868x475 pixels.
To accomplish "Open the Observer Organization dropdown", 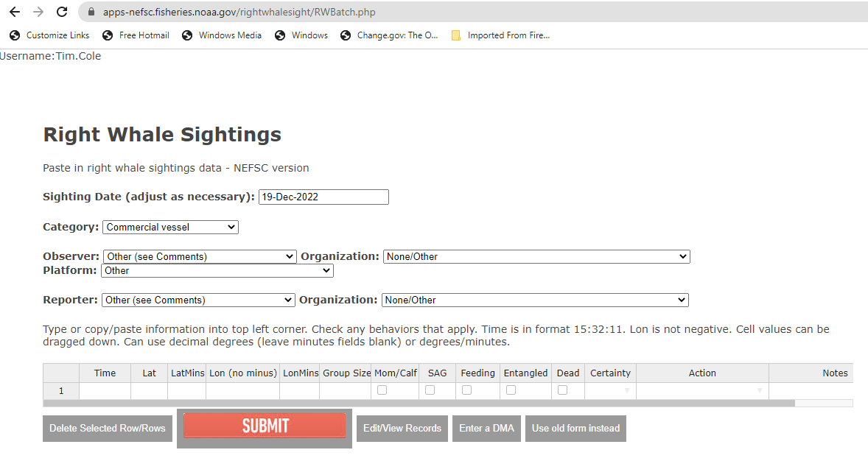I will [536, 257].
